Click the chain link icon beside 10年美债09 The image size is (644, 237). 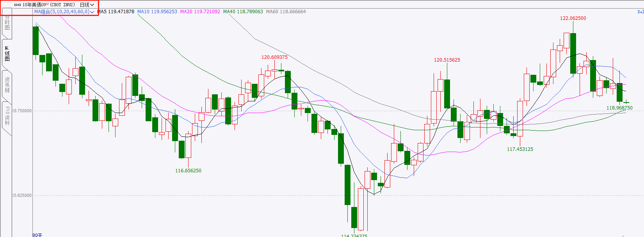coord(18,5)
